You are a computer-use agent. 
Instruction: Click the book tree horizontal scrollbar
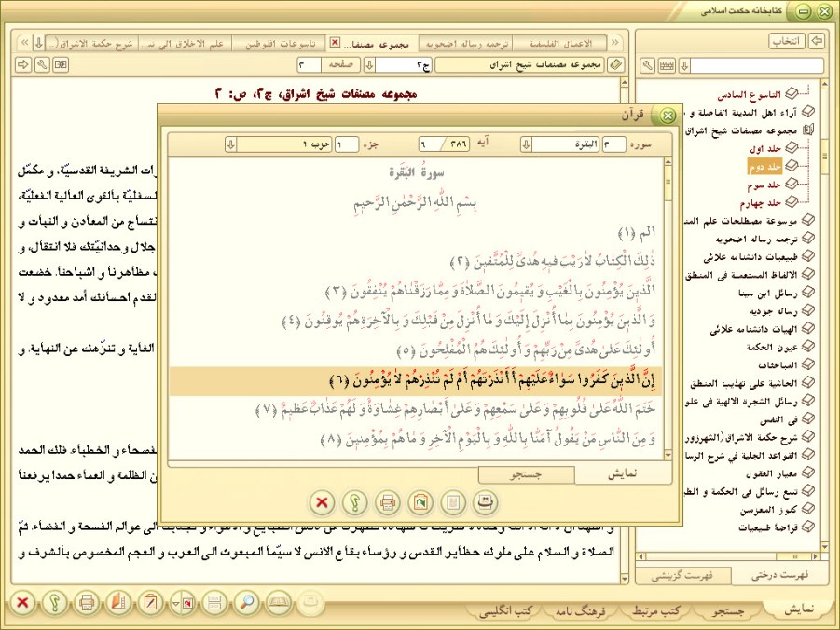click(x=728, y=556)
